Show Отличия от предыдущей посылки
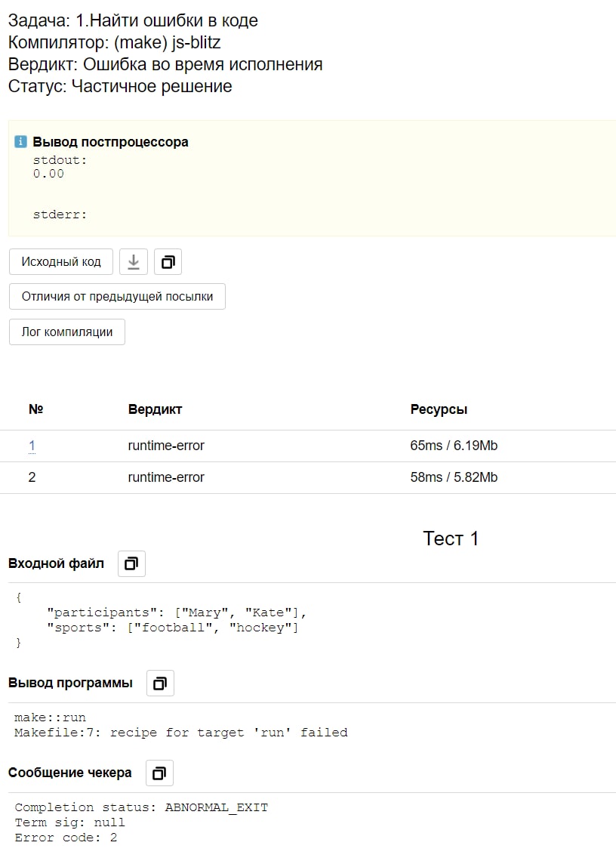This screenshot has height=864, width=616. 117,297
